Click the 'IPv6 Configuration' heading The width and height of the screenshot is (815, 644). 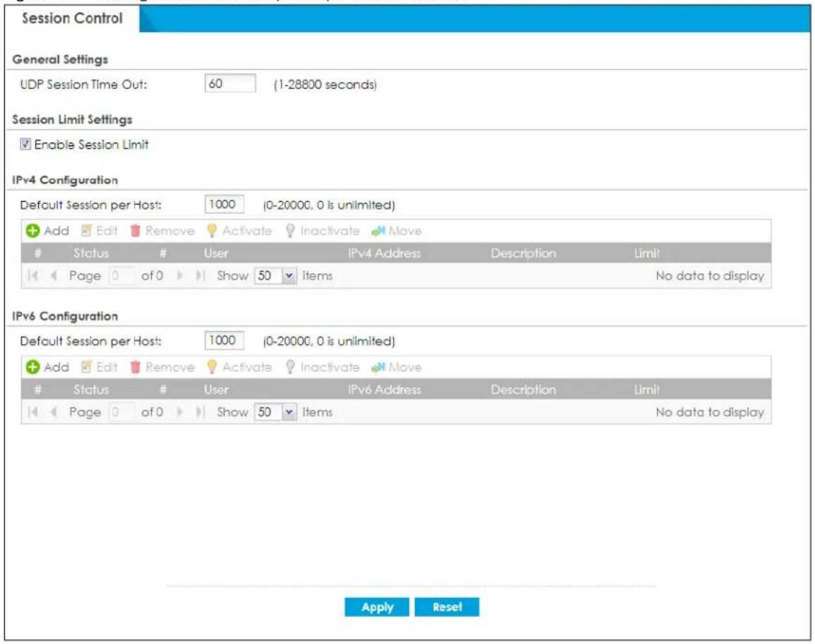pos(65,316)
